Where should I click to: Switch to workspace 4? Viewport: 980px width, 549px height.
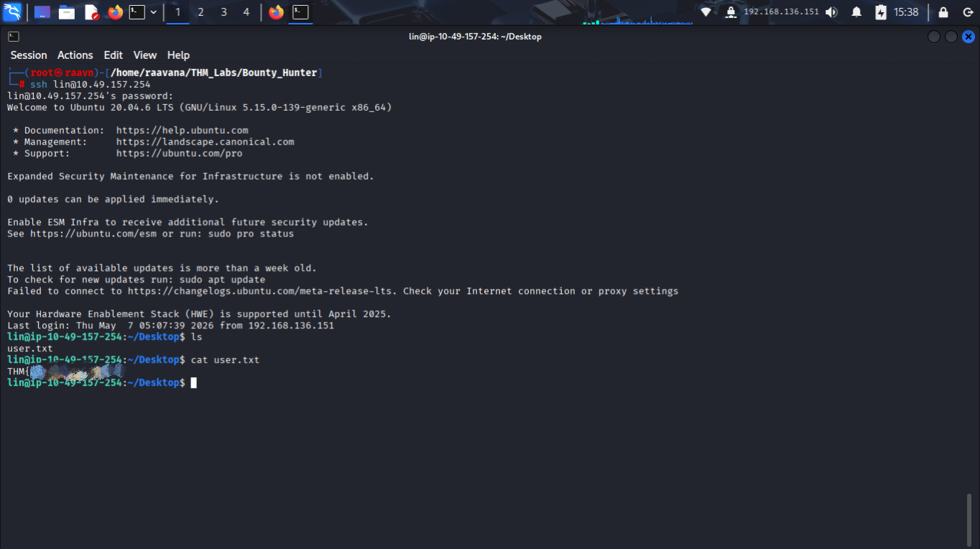click(x=246, y=12)
